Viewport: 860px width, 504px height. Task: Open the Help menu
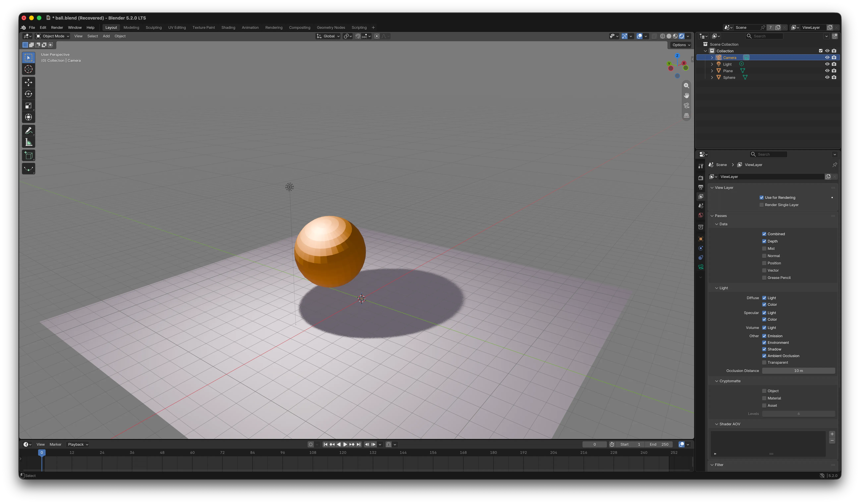coord(90,28)
